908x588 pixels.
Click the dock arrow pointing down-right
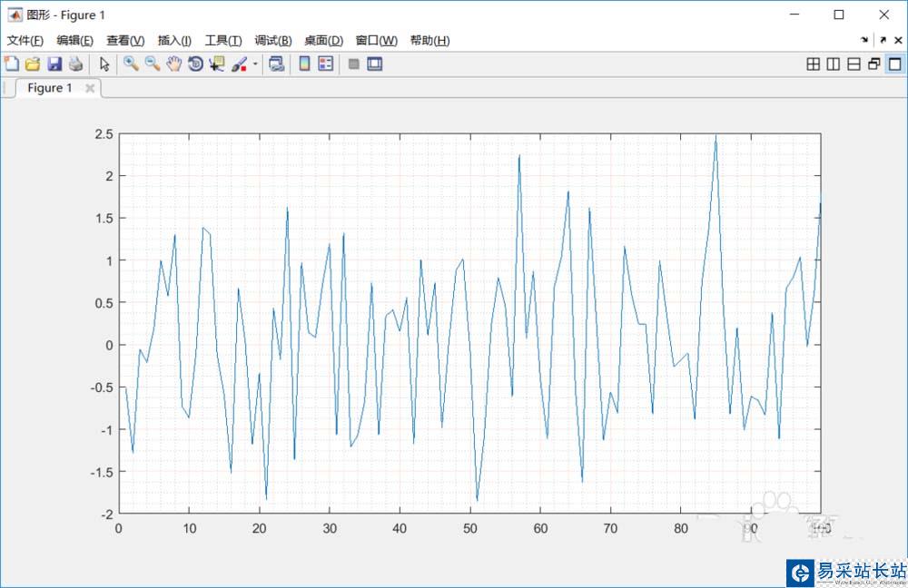[x=864, y=40]
